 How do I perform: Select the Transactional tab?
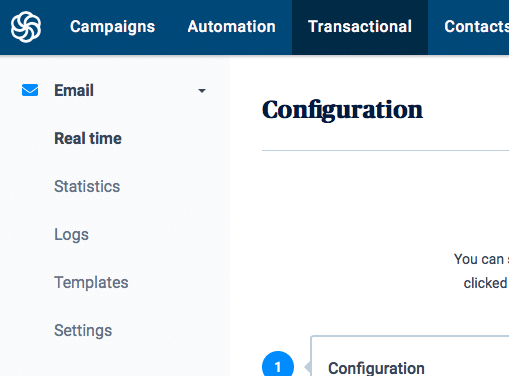[360, 27]
